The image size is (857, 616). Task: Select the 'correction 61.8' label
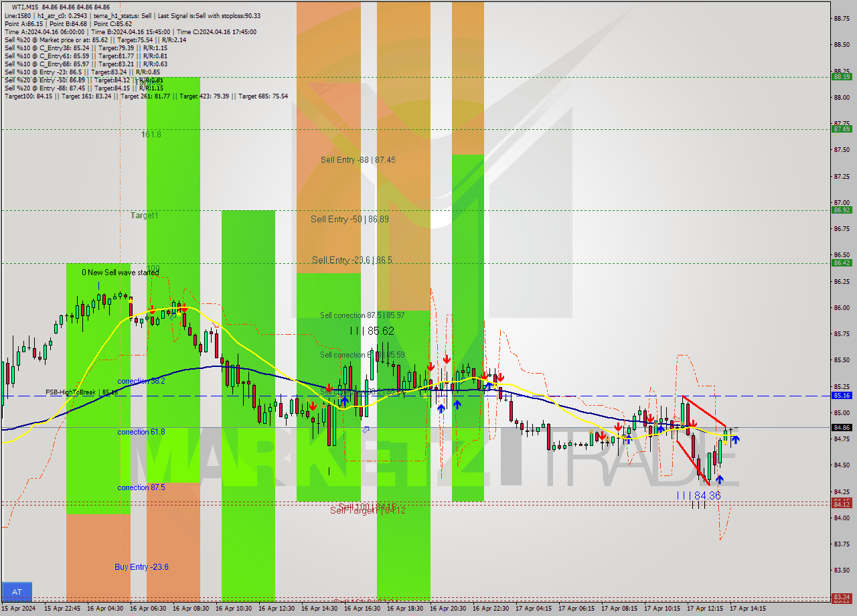(x=141, y=432)
